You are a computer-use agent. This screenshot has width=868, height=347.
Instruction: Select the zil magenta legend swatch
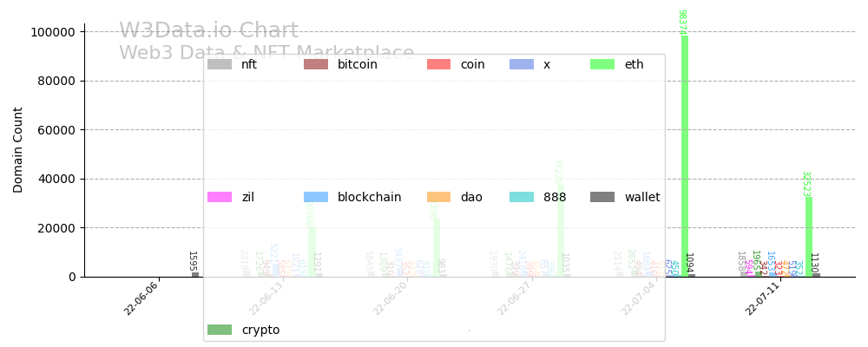(x=220, y=197)
